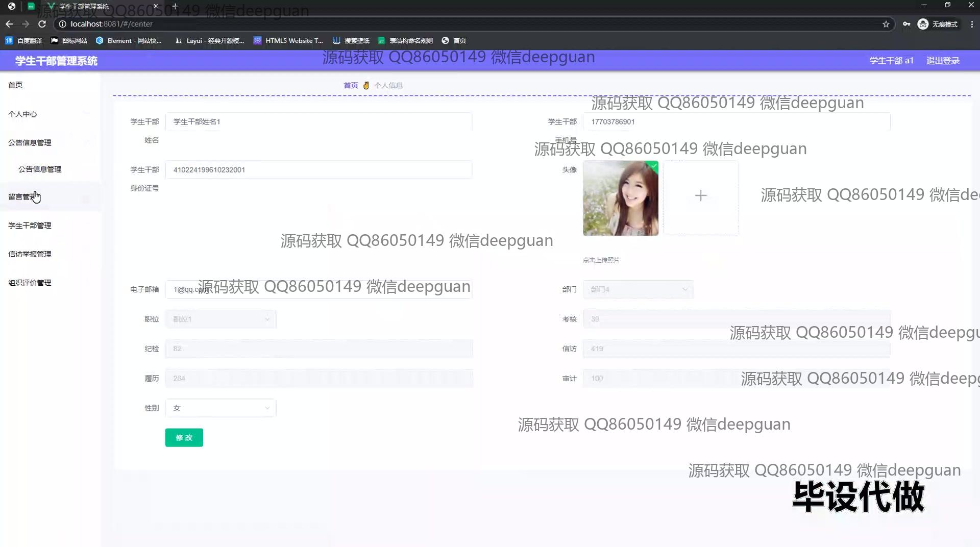Bookmark page using star icon
This screenshot has width=980, height=547.
[x=886, y=24]
